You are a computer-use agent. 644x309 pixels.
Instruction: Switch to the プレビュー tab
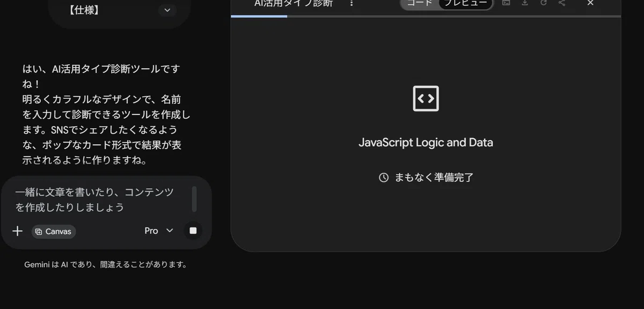click(465, 3)
